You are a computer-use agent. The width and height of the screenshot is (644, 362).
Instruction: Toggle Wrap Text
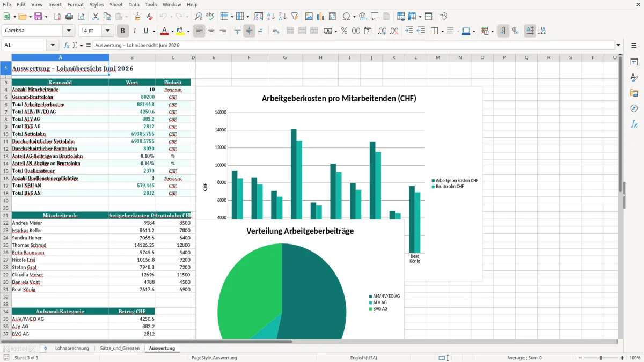(x=275, y=31)
